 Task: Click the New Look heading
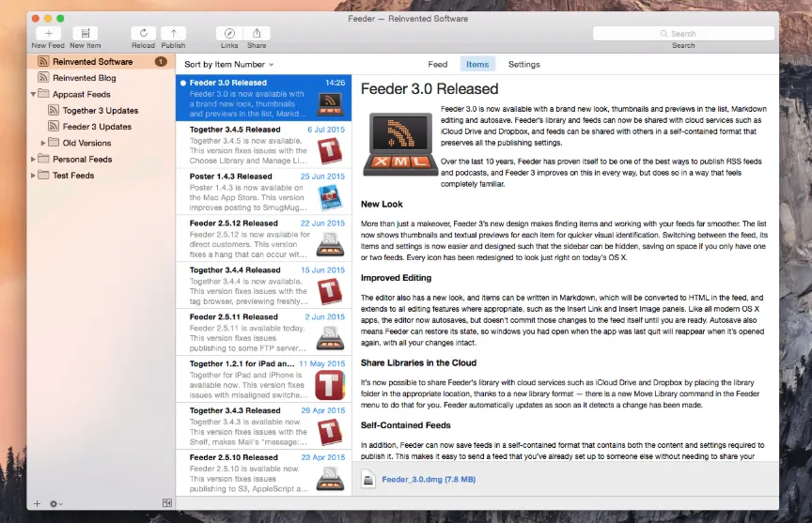coord(382,204)
